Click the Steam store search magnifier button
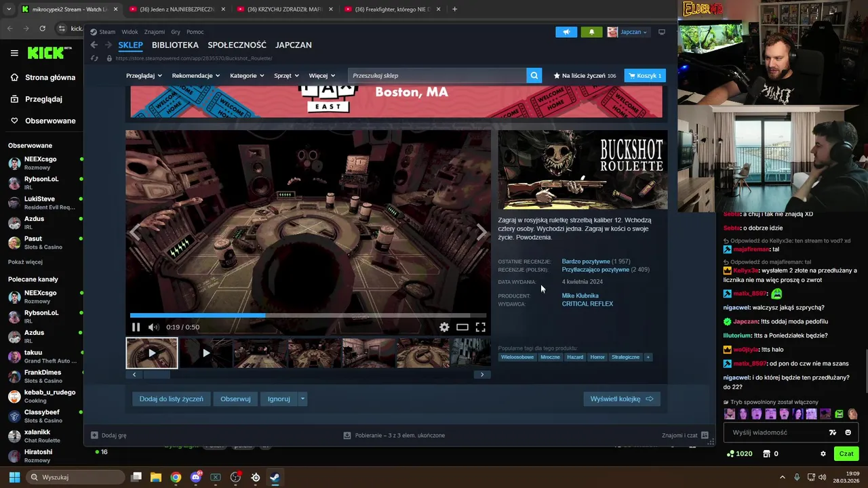 [x=534, y=75]
